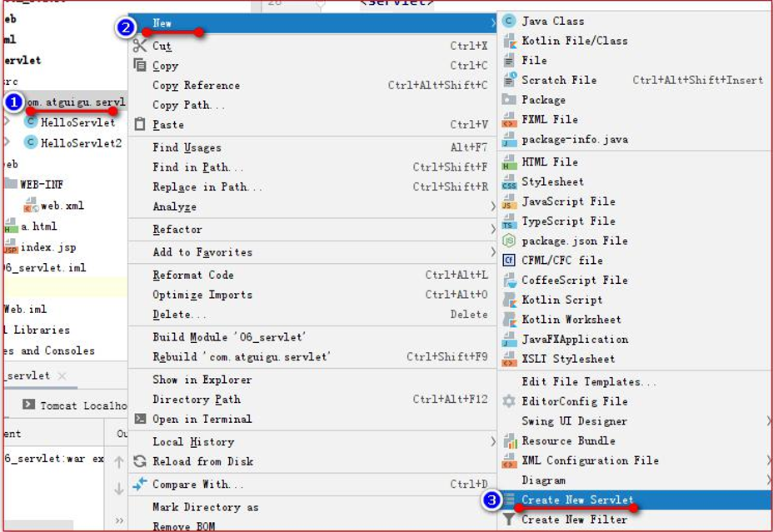
Task: Close the _servlet run tab
Action: pyautogui.click(x=62, y=375)
